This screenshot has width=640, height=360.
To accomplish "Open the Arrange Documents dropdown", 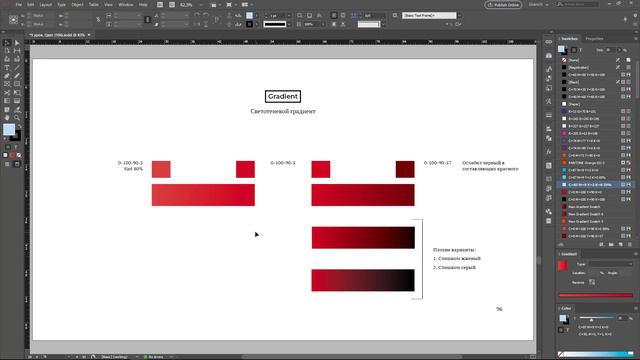I will 246,4.
